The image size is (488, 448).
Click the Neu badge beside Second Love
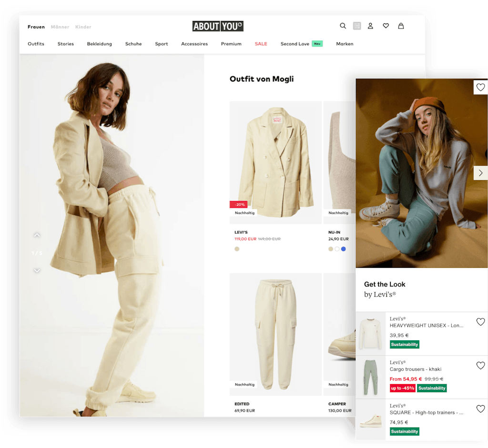(317, 44)
